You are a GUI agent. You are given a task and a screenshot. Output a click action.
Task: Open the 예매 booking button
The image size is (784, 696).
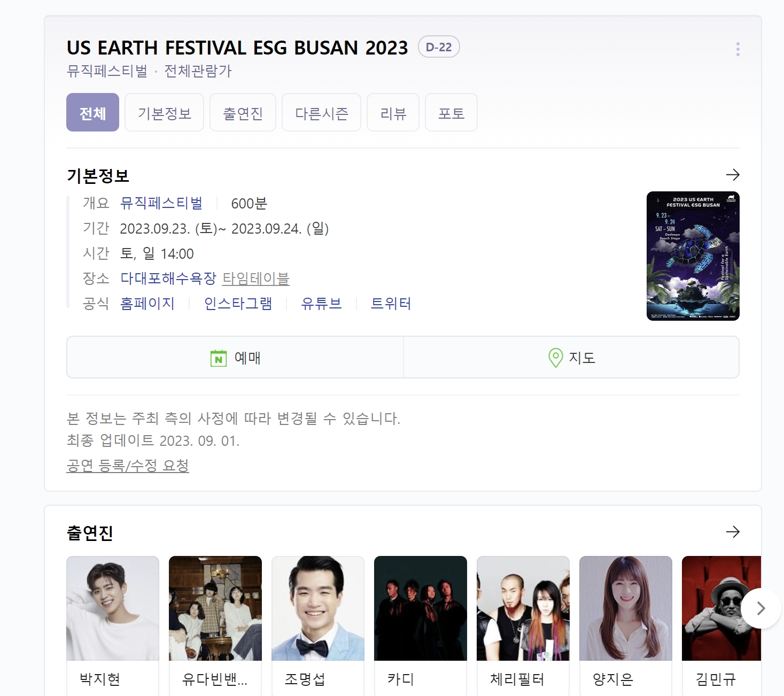click(x=235, y=357)
